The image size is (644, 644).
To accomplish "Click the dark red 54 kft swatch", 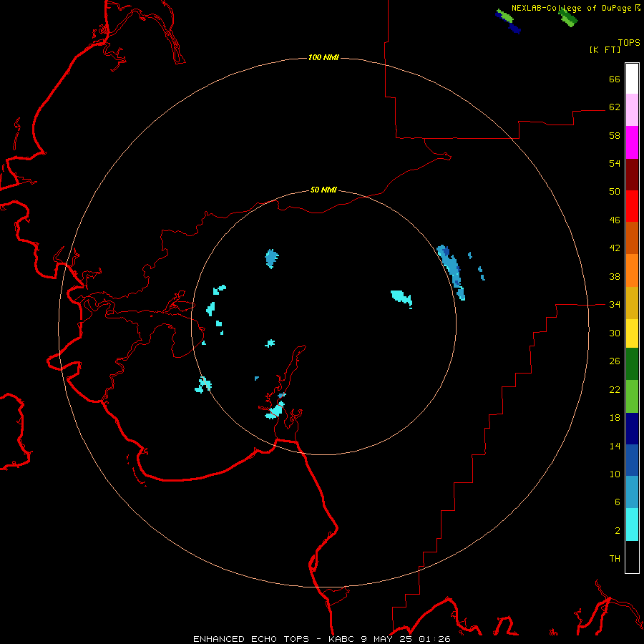I will tap(632, 174).
